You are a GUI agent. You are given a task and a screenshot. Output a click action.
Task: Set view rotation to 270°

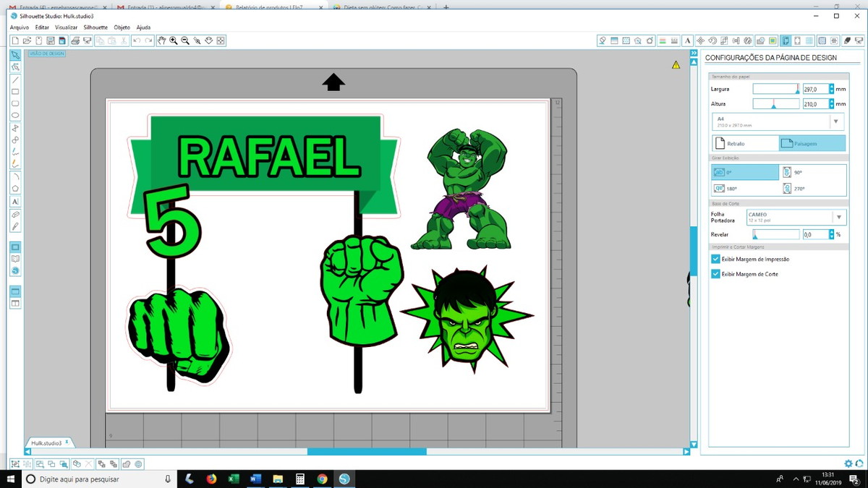click(x=812, y=189)
